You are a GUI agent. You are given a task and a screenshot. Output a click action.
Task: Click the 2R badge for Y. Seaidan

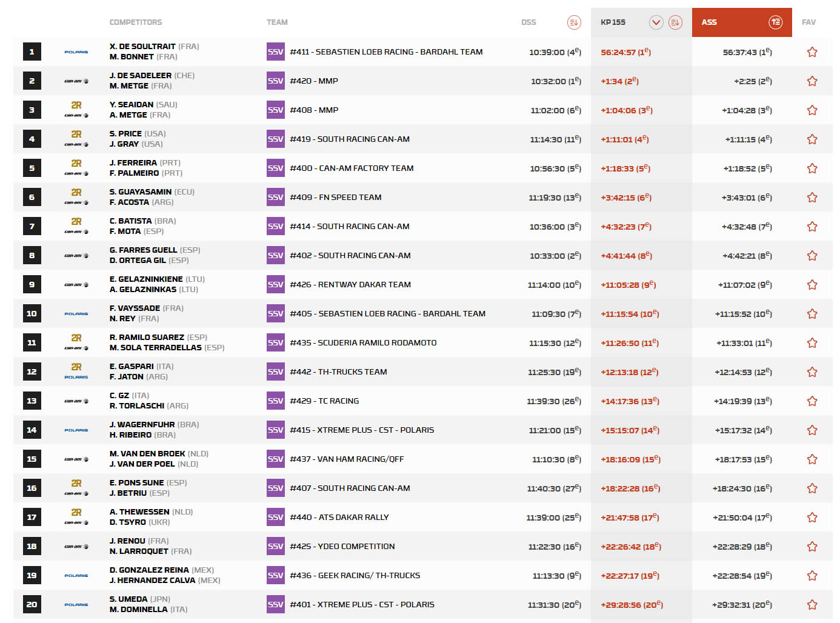(x=76, y=105)
